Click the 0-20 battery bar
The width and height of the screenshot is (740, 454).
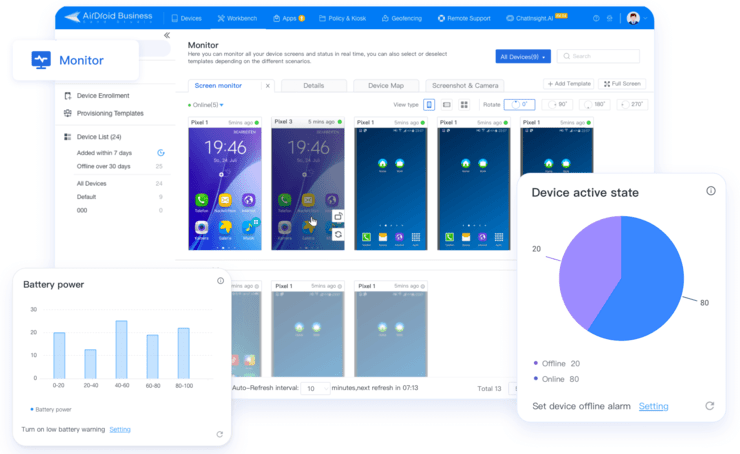(x=59, y=355)
